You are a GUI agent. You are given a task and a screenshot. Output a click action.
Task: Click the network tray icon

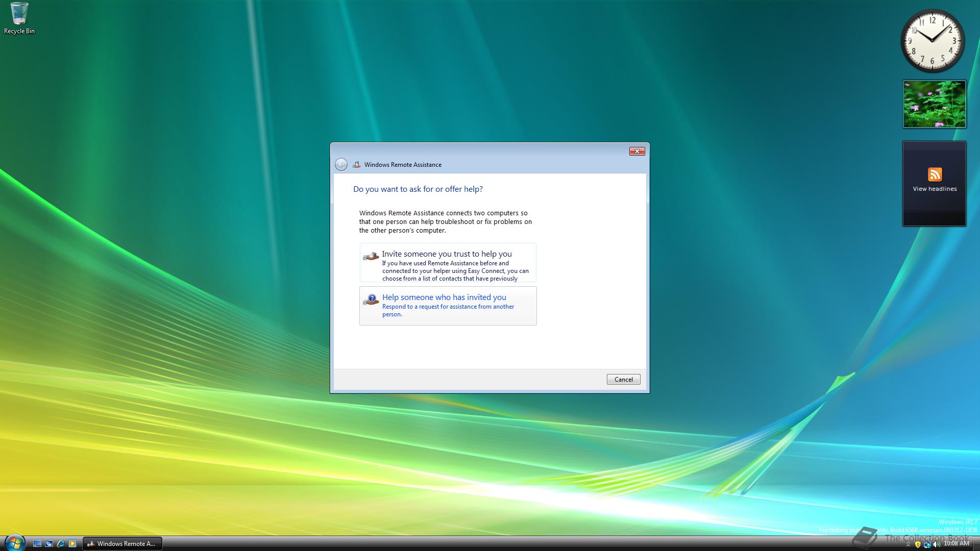(x=927, y=544)
